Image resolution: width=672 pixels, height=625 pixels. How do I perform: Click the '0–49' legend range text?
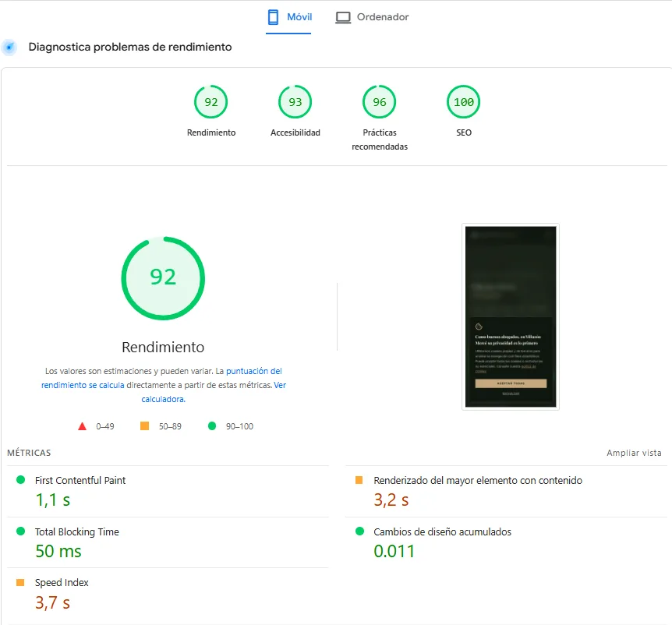coord(105,426)
